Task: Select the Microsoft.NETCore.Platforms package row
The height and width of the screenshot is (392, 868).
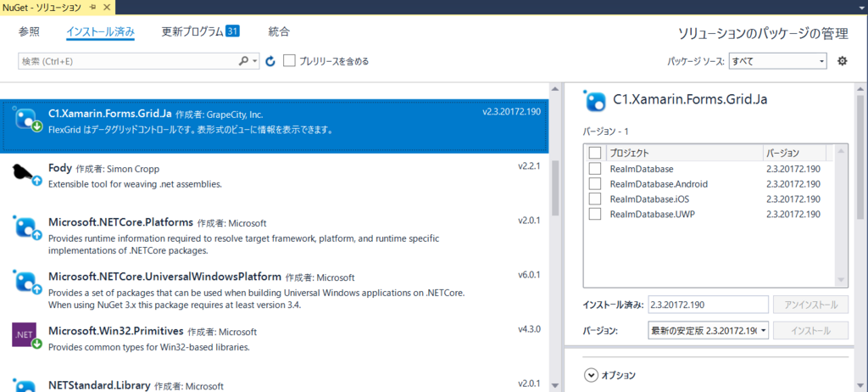Action: pos(275,236)
